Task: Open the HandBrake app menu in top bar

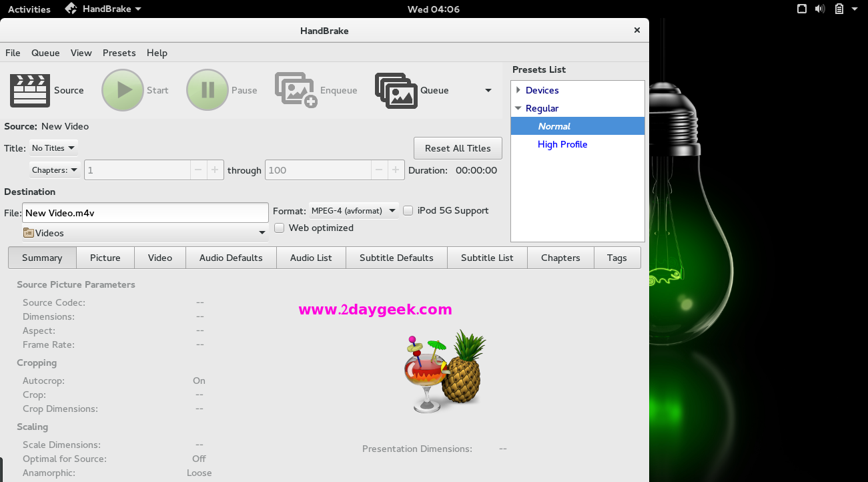Action: [103, 9]
